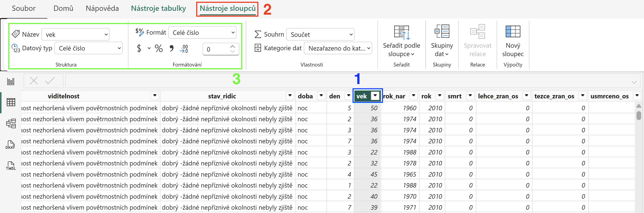Expand the currency symbol dropdown arrow
This screenshot has height=213, width=644.
(149, 48)
